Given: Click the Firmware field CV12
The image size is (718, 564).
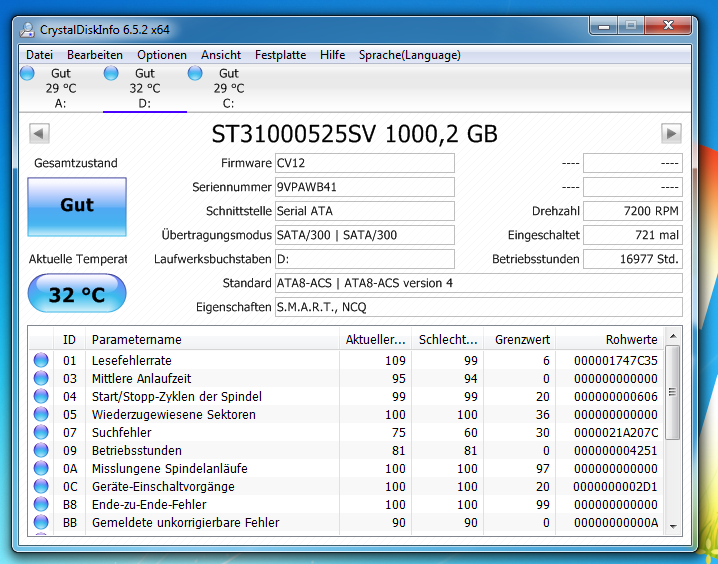Looking at the screenshot, I should click(364, 163).
